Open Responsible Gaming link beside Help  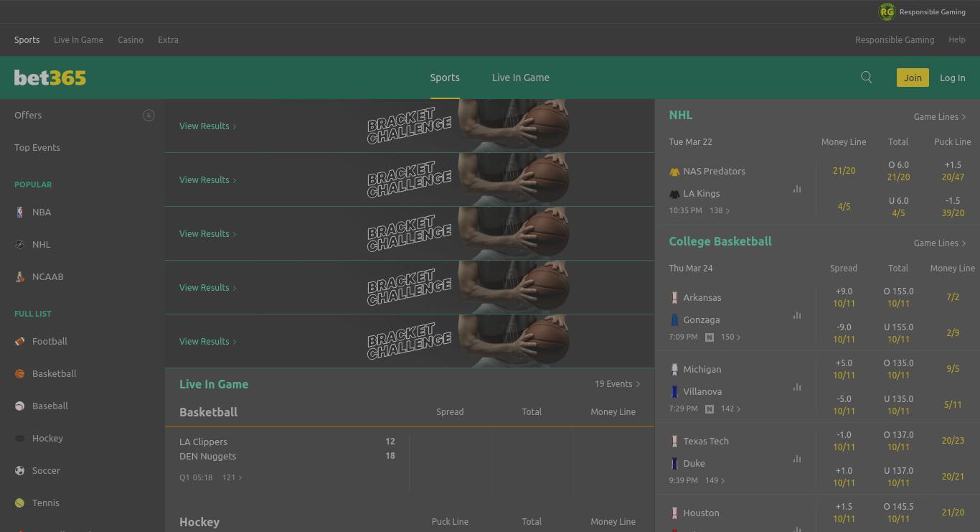(x=895, y=40)
